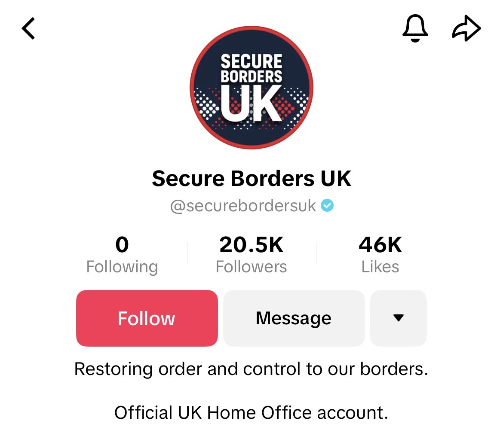Tap the 0 following count
The image size is (503, 448).
[122, 245]
